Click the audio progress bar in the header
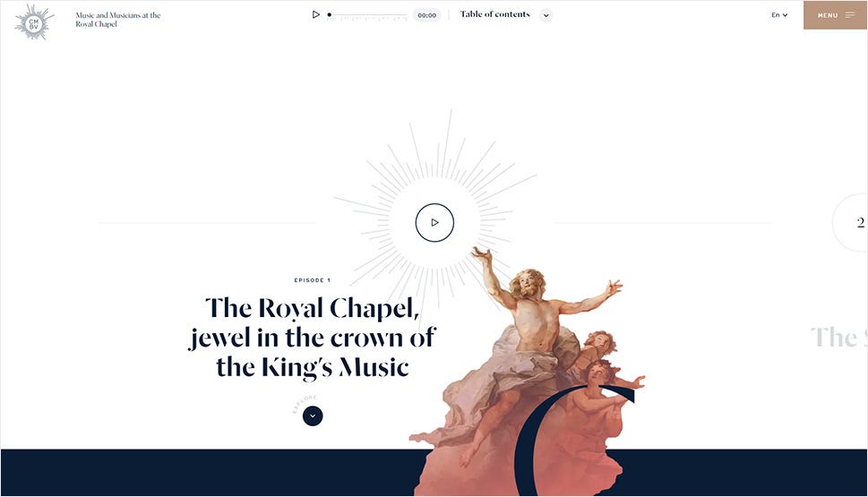The width and height of the screenshot is (868, 497). pyautogui.click(x=367, y=15)
